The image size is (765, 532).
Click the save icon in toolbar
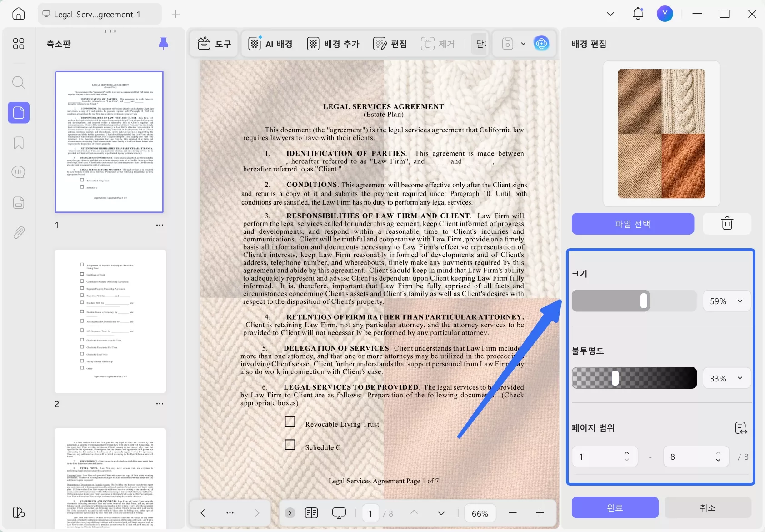(508, 44)
